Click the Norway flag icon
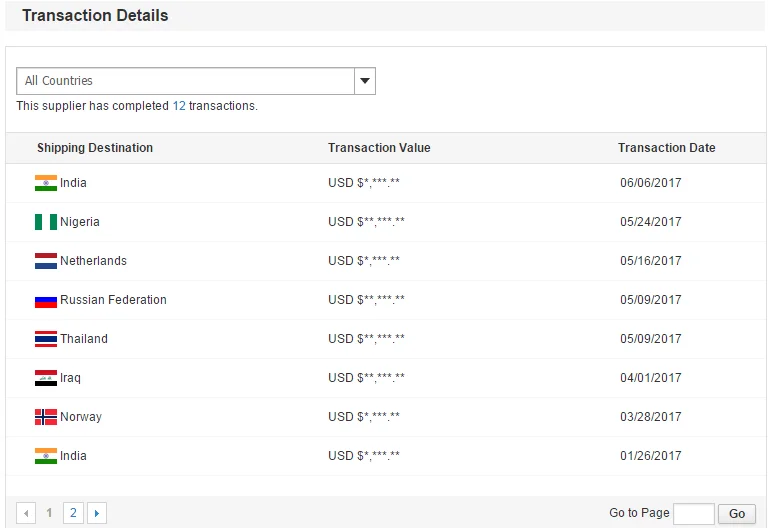 click(46, 417)
